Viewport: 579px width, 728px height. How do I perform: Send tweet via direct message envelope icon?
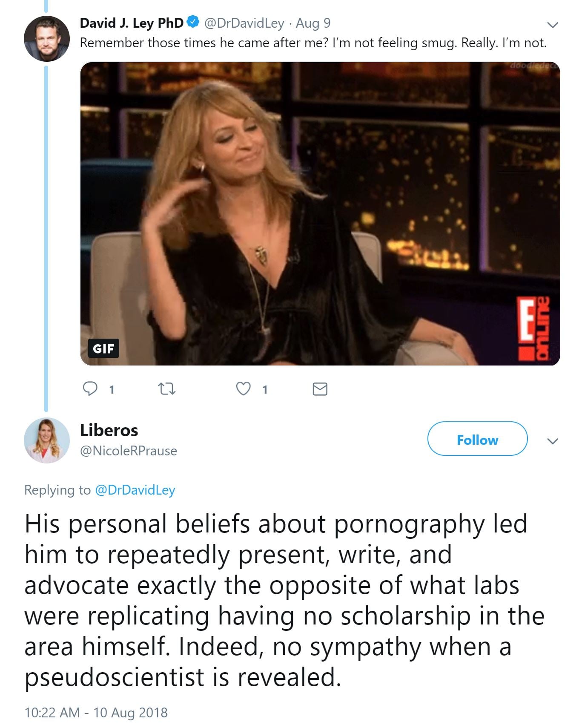click(x=320, y=389)
